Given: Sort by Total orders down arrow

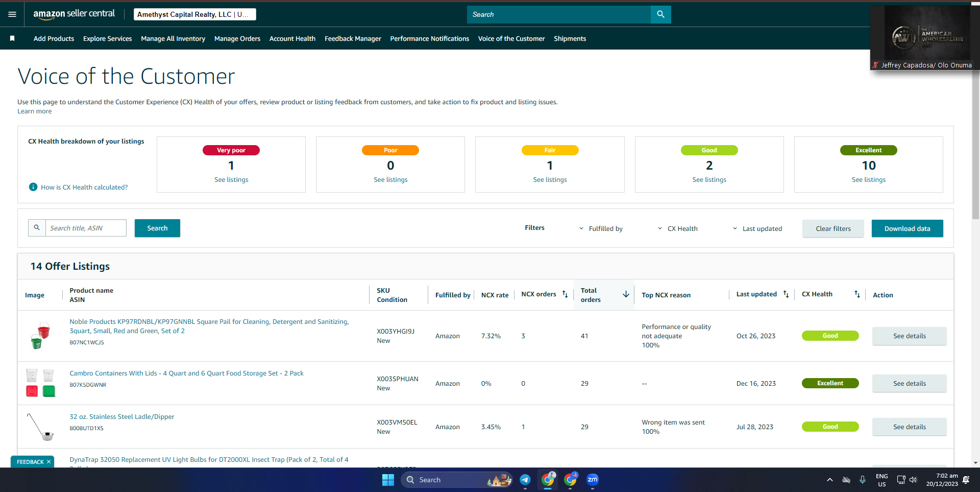Looking at the screenshot, I should tap(626, 294).
